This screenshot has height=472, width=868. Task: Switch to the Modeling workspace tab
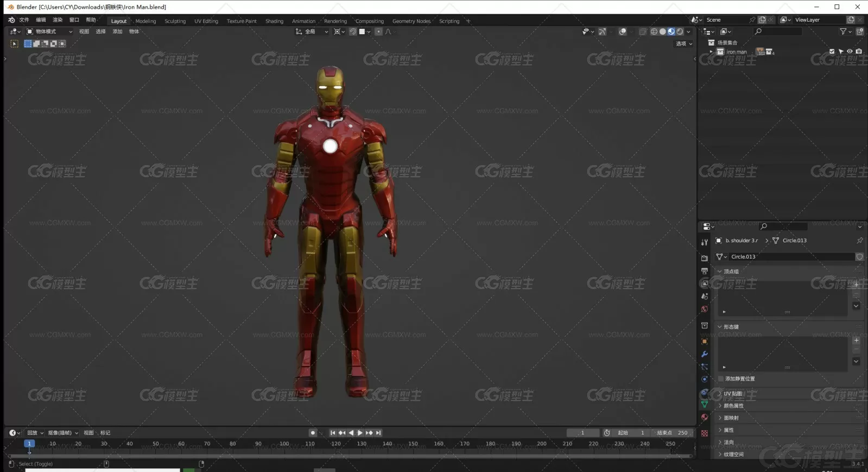coord(145,21)
